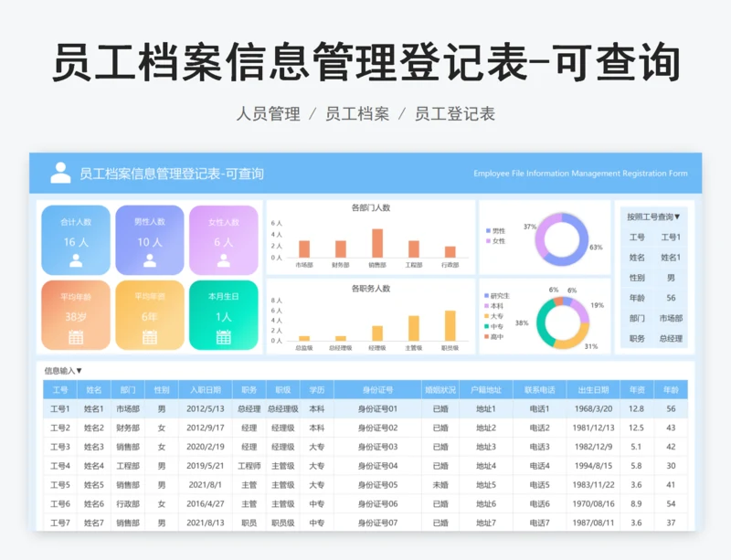This screenshot has height=560, width=731.
Task: Select the 身份证号06 cell
Action: pos(377,504)
